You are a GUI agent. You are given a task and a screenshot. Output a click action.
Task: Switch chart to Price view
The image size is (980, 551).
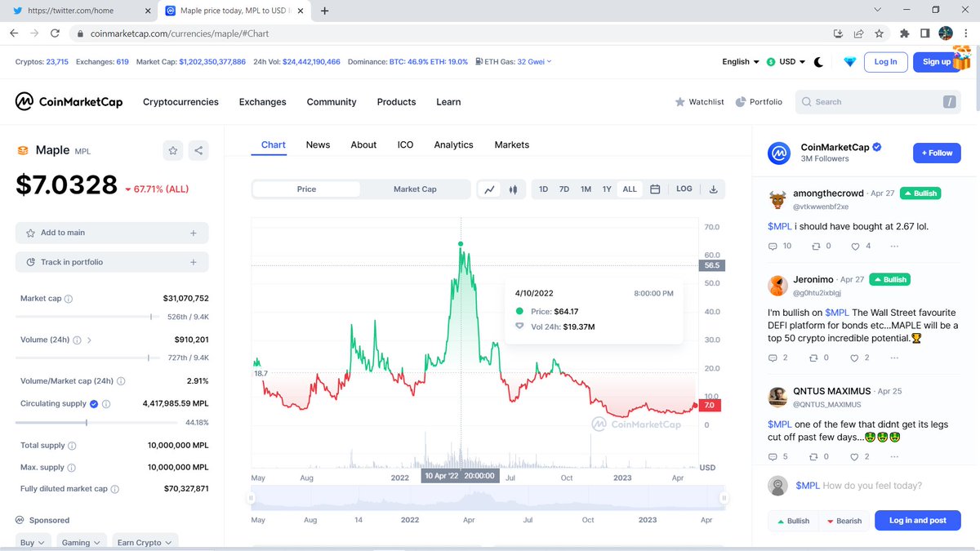click(306, 189)
